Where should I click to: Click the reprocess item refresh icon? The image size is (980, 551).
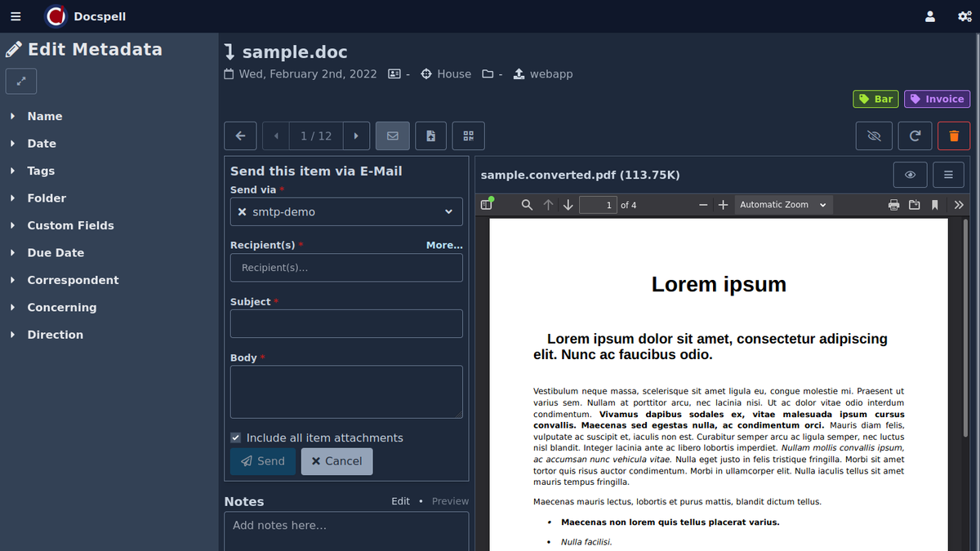click(x=915, y=136)
